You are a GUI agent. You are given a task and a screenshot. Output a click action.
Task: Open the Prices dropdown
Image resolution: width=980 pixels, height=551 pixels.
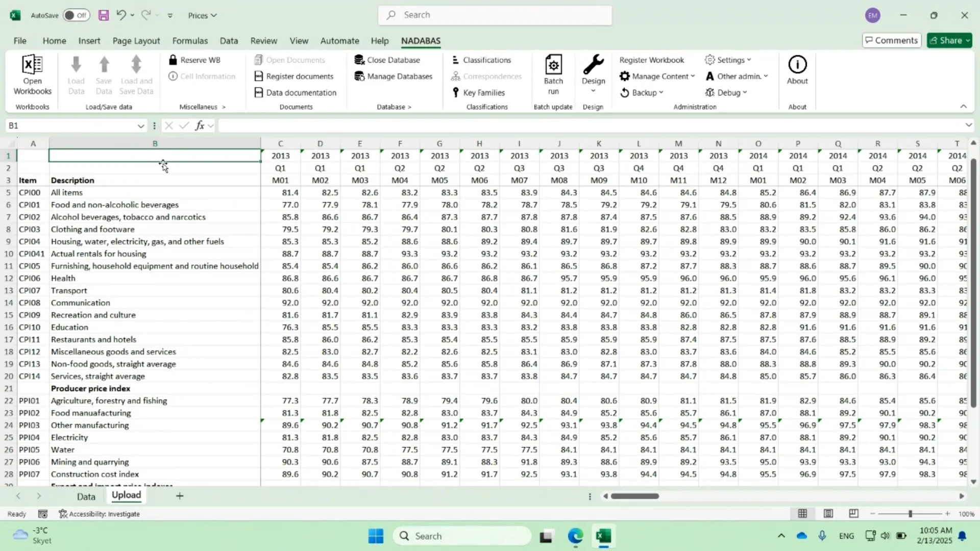coord(202,15)
